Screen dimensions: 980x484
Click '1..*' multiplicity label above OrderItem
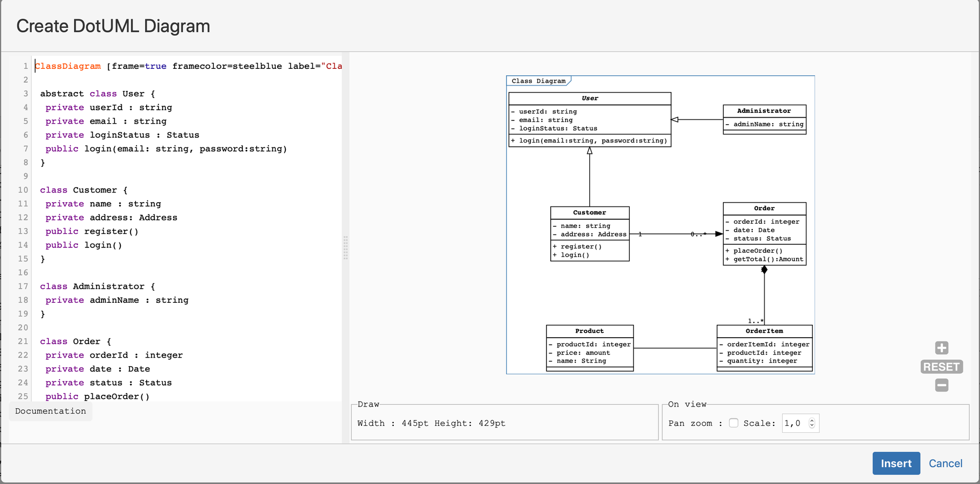click(x=755, y=321)
